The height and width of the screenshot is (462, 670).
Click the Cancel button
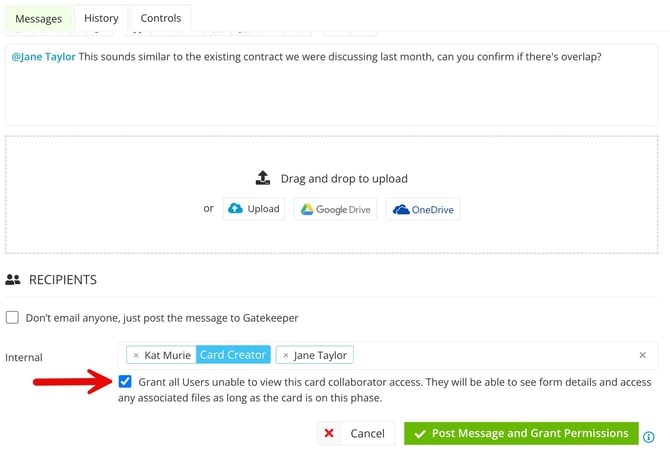click(356, 433)
